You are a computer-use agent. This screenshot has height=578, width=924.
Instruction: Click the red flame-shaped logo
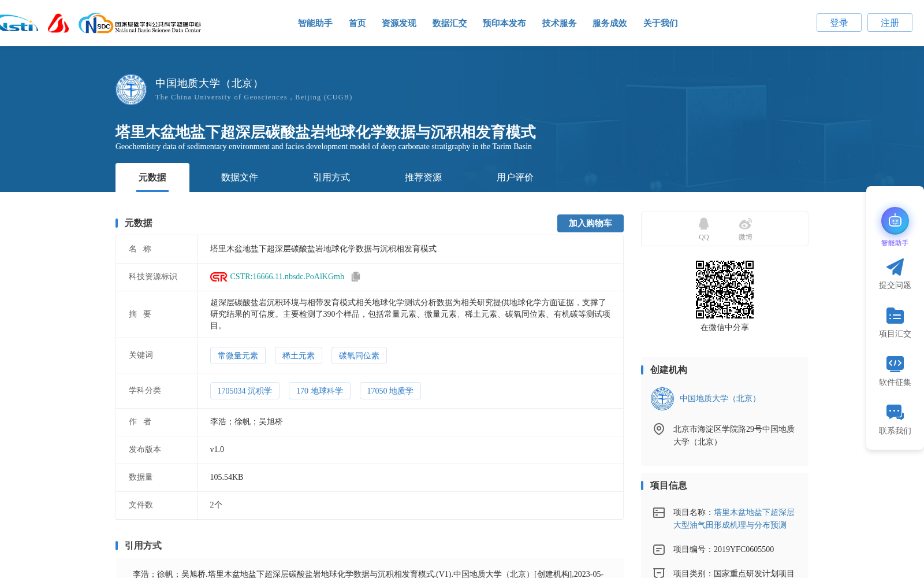tap(58, 23)
